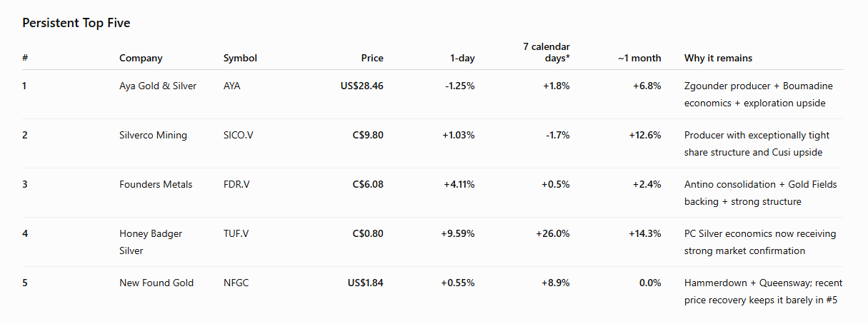Click the TUF.V ticker symbol

(236, 233)
